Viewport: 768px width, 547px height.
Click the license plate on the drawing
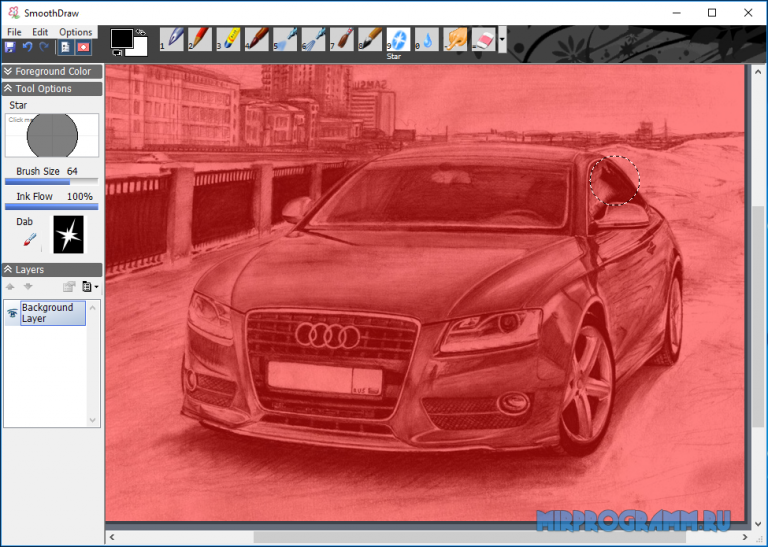(325, 378)
